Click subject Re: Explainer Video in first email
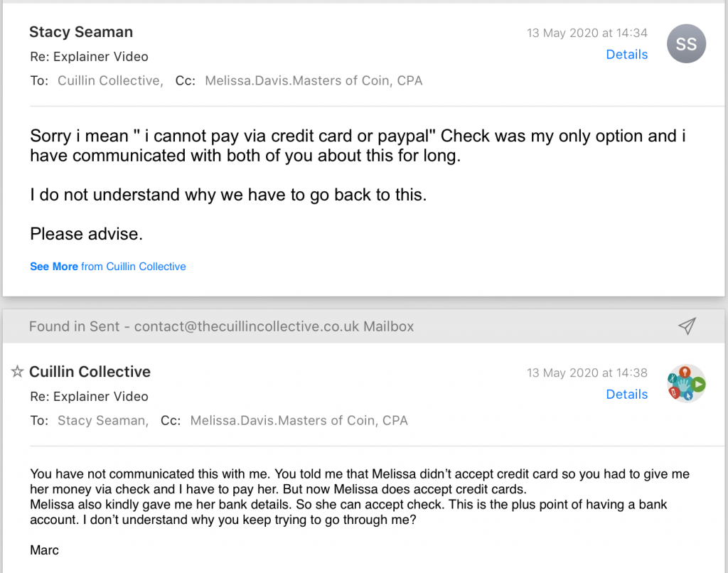The image size is (728, 573). [x=89, y=57]
